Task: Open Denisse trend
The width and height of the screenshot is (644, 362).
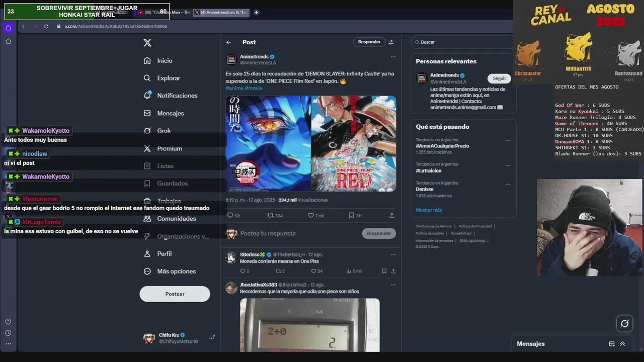Action: [425, 190]
